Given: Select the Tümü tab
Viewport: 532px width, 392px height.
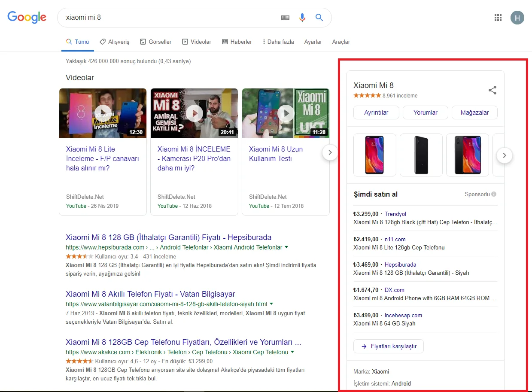Looking at the screenshot, I should pyautogui.click(x=77, y=42).
